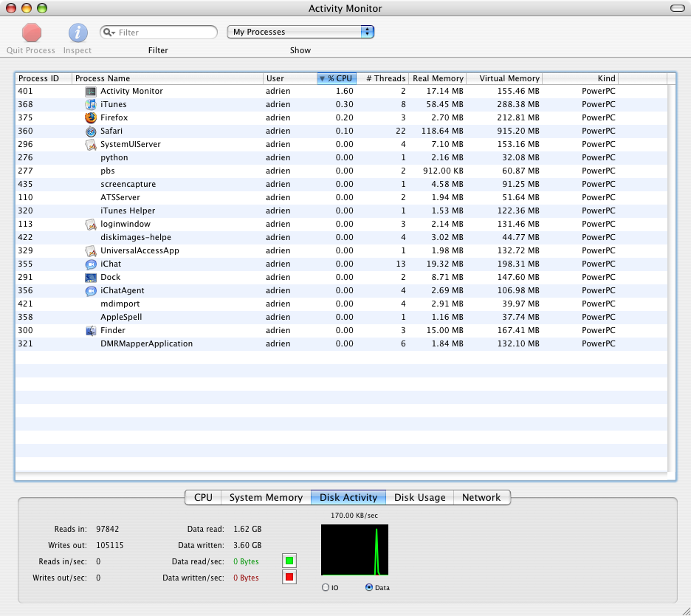This screenshot has height=616, width=691.
Task: Click the Activity Monitor process icon
Action: pyautogui.click(x=91, y=92)
